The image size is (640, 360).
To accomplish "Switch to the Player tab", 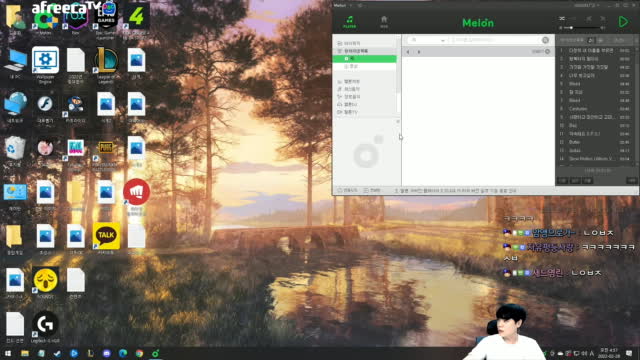I will pos(349,22).
